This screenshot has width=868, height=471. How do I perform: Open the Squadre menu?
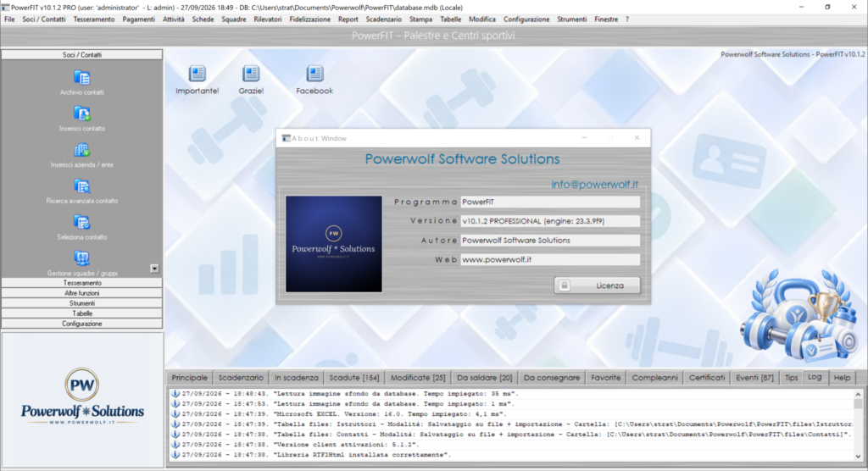(234, 19)
